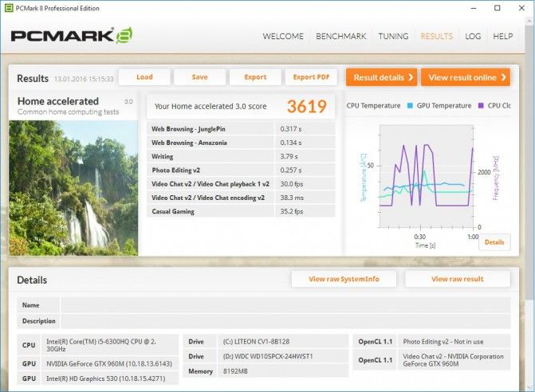
Task: Switch to the BENCHMARK tab
Action: (341, 36)
